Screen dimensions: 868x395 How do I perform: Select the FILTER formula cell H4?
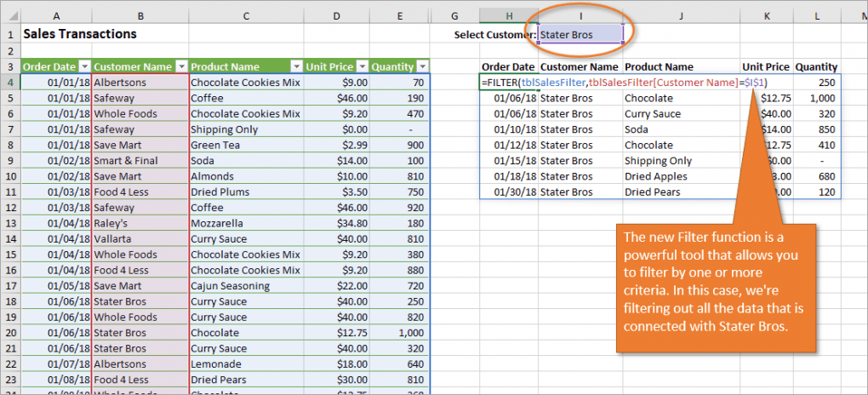tap(509, 83)
